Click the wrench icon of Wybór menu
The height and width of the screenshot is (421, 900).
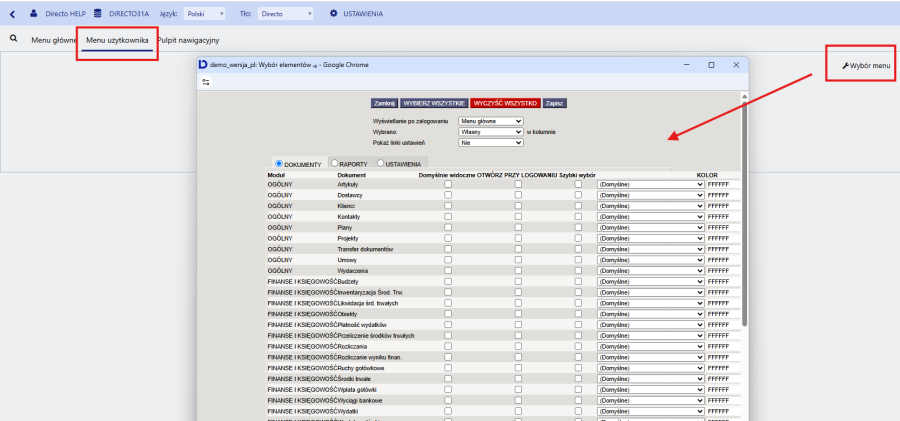click(x=845, y=66)
